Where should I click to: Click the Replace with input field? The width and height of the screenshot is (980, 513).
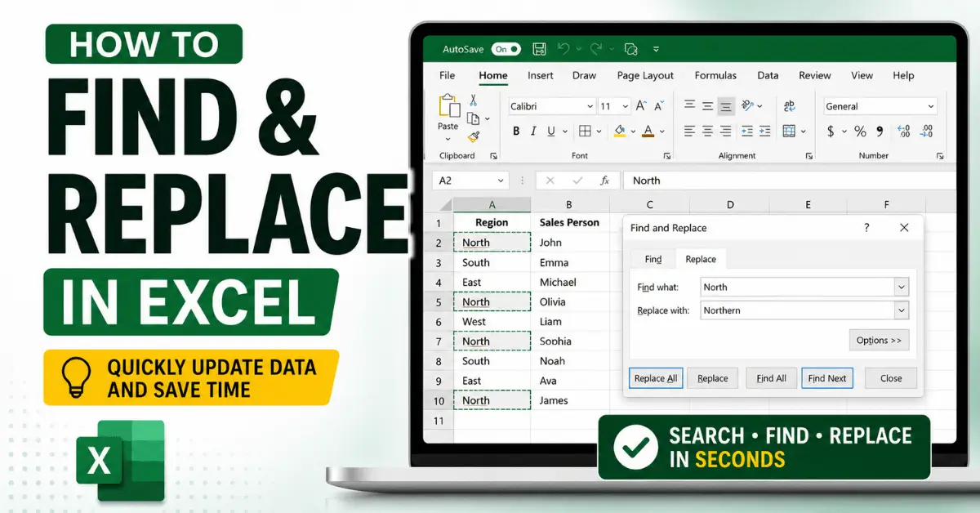click(x=798, y=310)
